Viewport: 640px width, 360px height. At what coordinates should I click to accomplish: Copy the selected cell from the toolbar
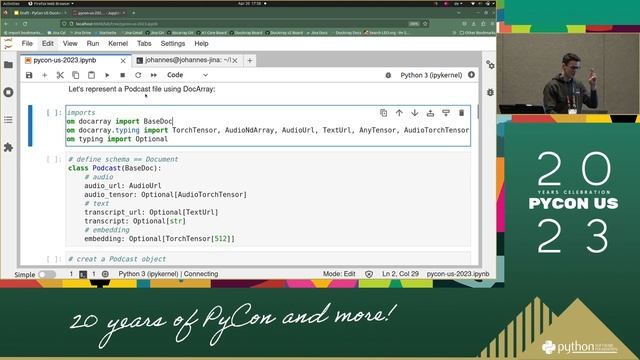coord(76,75)
